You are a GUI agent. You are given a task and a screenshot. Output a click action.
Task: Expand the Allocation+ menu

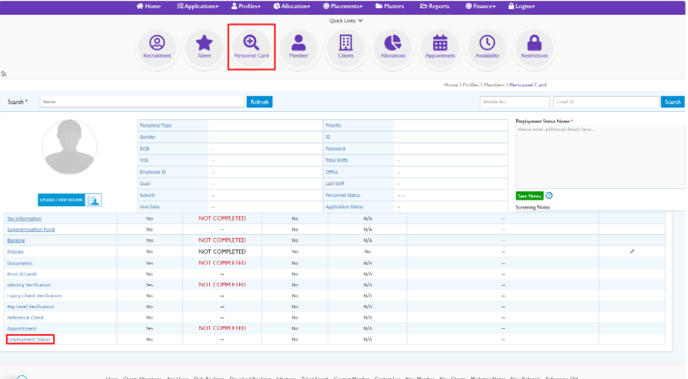292,6
